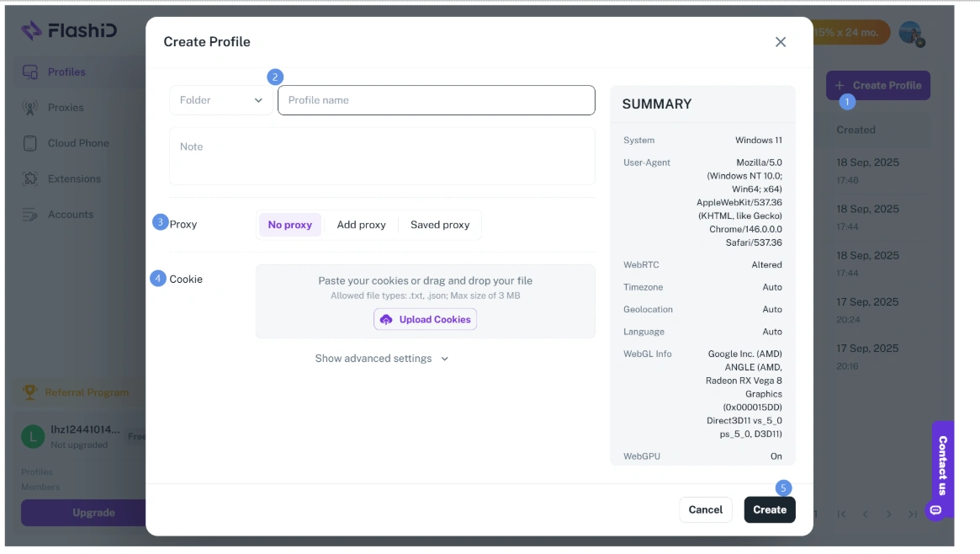Screen dimensions: 980x554
Task: Open the Proxies sidebar icon
Action: [30, 108]
